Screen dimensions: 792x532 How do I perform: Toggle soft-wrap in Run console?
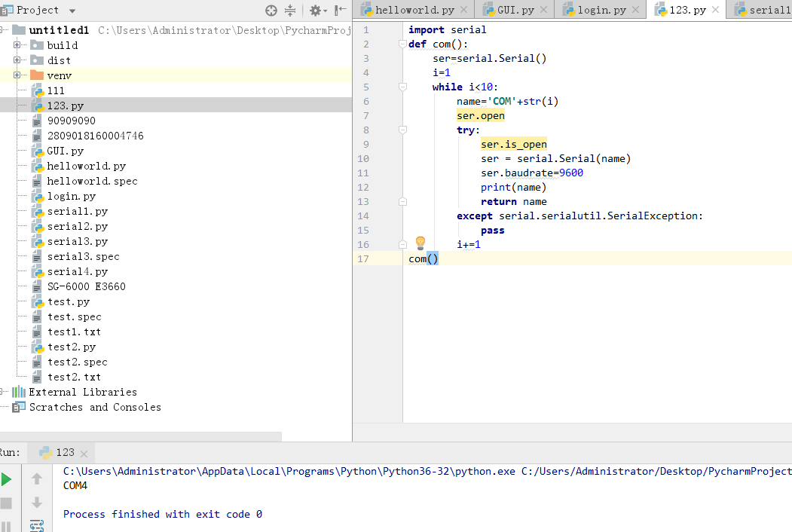tap(36, 525)
